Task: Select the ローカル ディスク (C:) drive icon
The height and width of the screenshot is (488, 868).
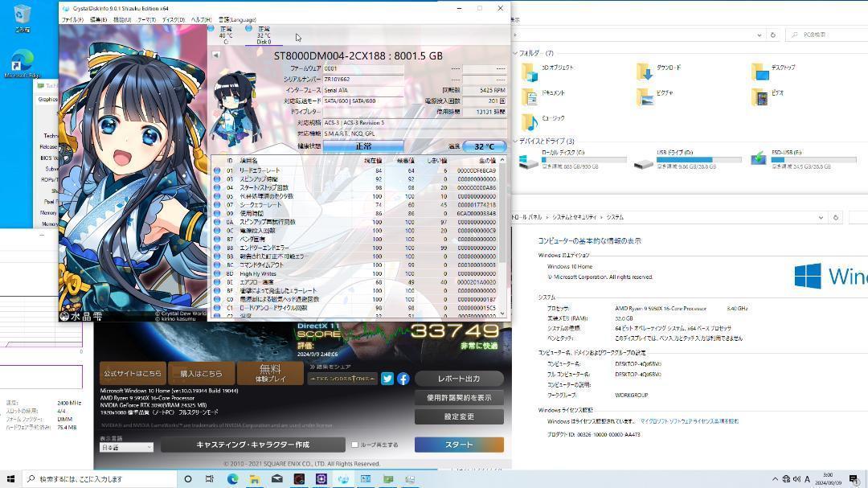Action: click(x=529, y=161)
